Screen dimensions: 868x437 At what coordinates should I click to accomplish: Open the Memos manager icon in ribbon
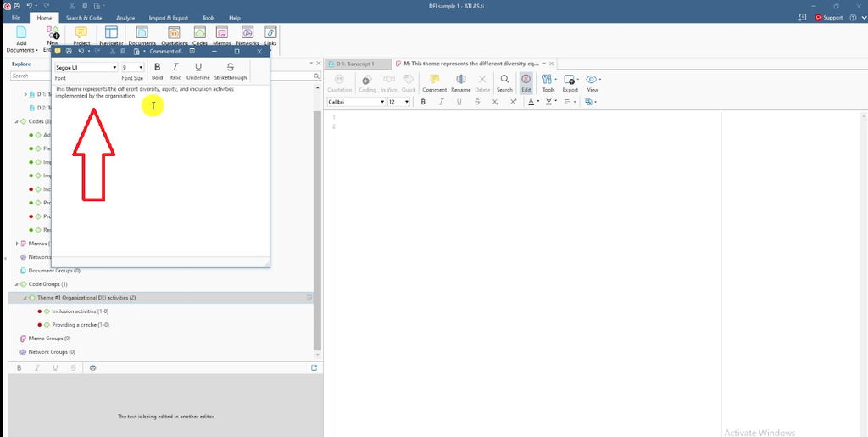click(x=222, y=32)
